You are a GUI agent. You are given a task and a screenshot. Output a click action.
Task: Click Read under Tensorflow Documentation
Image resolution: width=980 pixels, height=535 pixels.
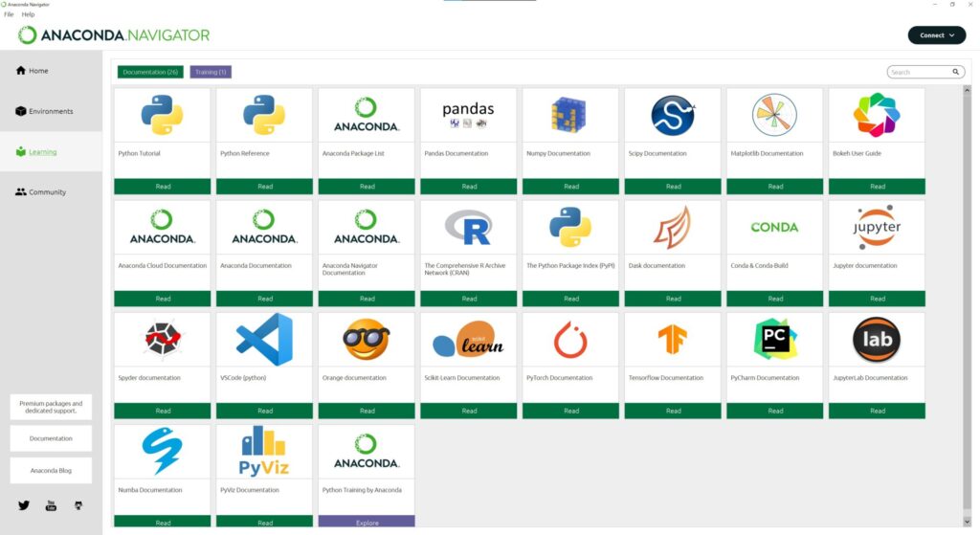coord(673,411)
